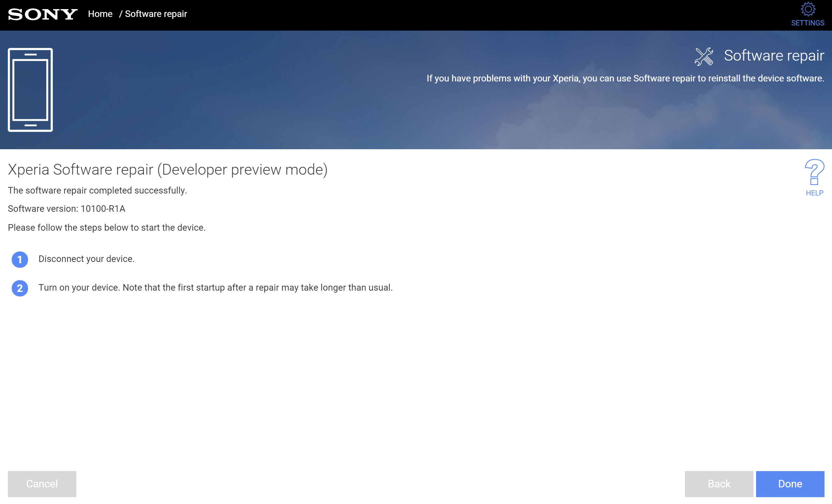Click the phone device icon

pos(30,90)
